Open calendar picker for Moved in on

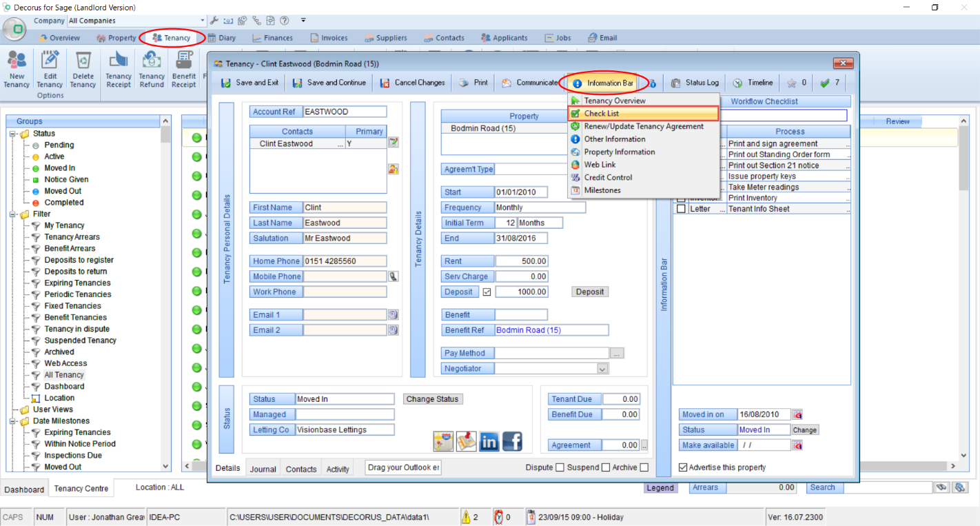pos(797,415)
